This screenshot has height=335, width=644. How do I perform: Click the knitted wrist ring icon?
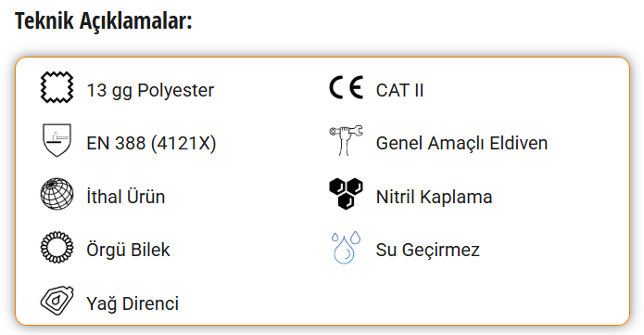(x=57, y=248)
